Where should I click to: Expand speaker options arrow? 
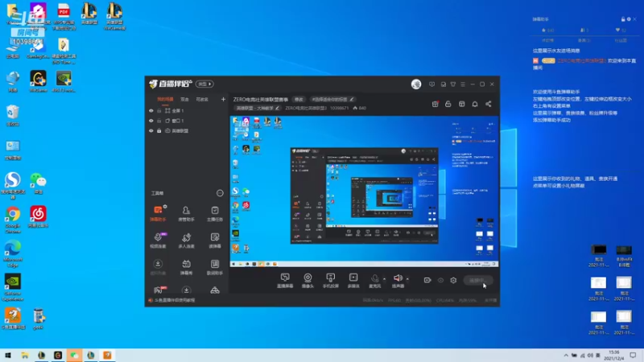[x=407, y=279]
